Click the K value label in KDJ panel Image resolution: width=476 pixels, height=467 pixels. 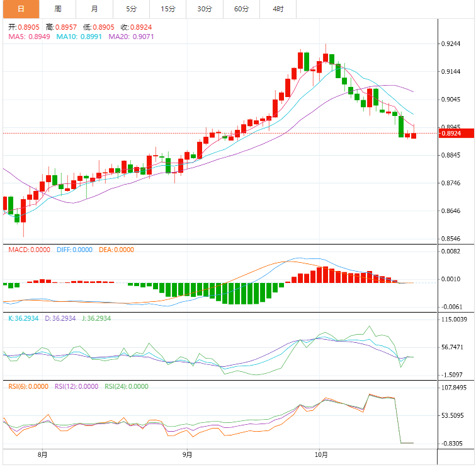[x=24, y=319]
